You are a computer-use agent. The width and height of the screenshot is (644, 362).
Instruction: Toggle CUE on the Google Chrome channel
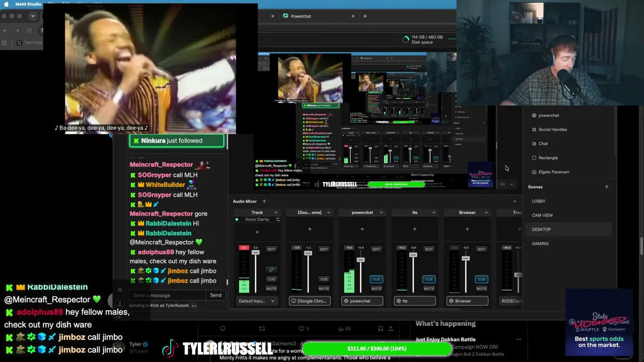(324, 279)
